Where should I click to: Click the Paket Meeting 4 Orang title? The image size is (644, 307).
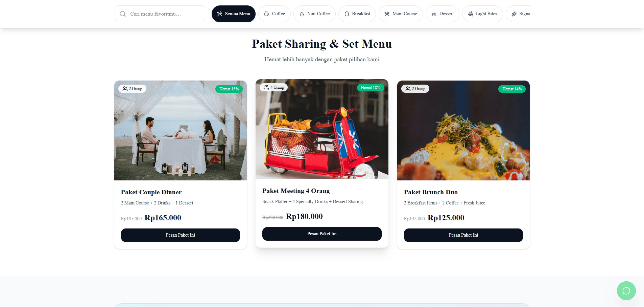[x=296, y=191]
